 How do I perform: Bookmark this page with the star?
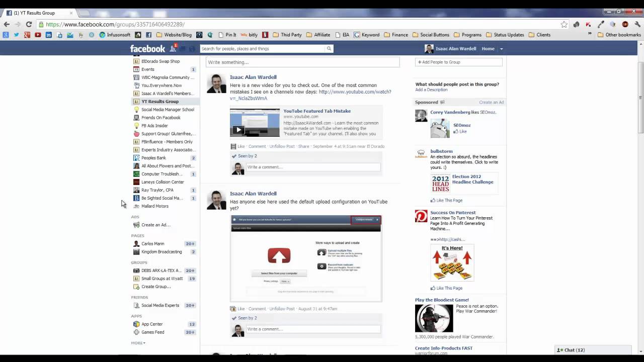click(564, 24)
